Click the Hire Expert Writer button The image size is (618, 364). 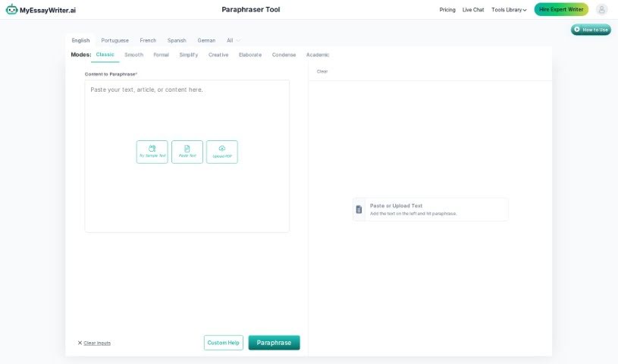[560, 10]
